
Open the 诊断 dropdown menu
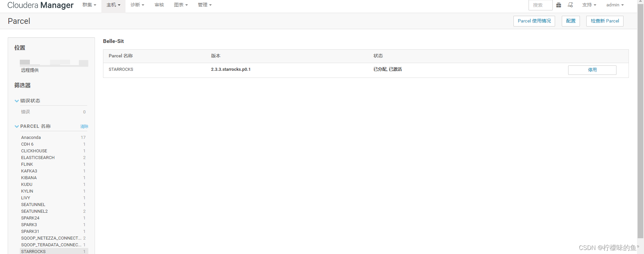[x=137, y=5]
